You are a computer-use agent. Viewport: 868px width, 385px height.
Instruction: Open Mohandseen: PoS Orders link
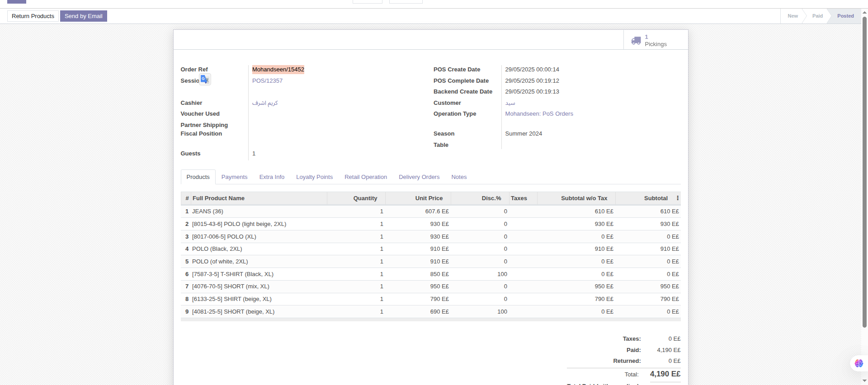coord(539,114)
